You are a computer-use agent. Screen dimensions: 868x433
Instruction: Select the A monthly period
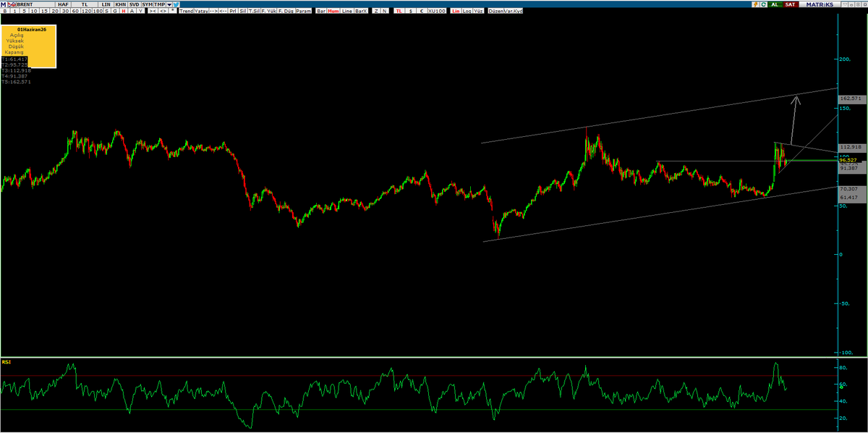coord(132,11)
